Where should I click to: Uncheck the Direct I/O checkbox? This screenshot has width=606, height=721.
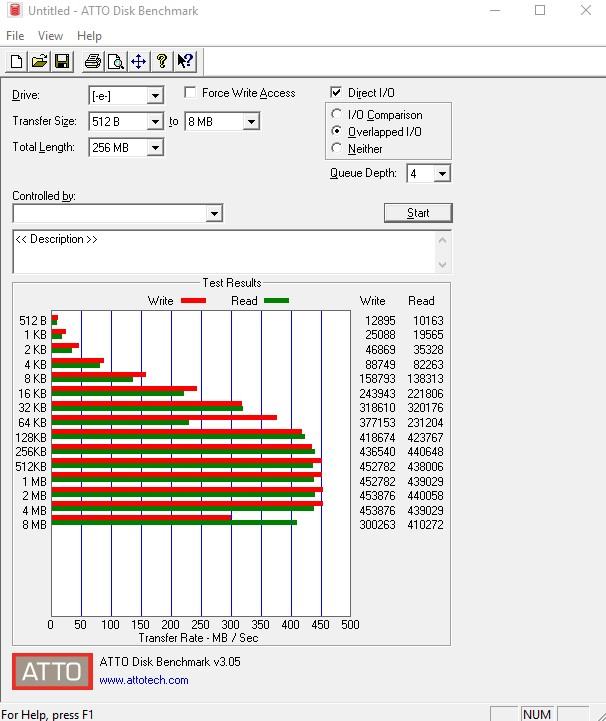pyautogui.click(x=336, y=92)
